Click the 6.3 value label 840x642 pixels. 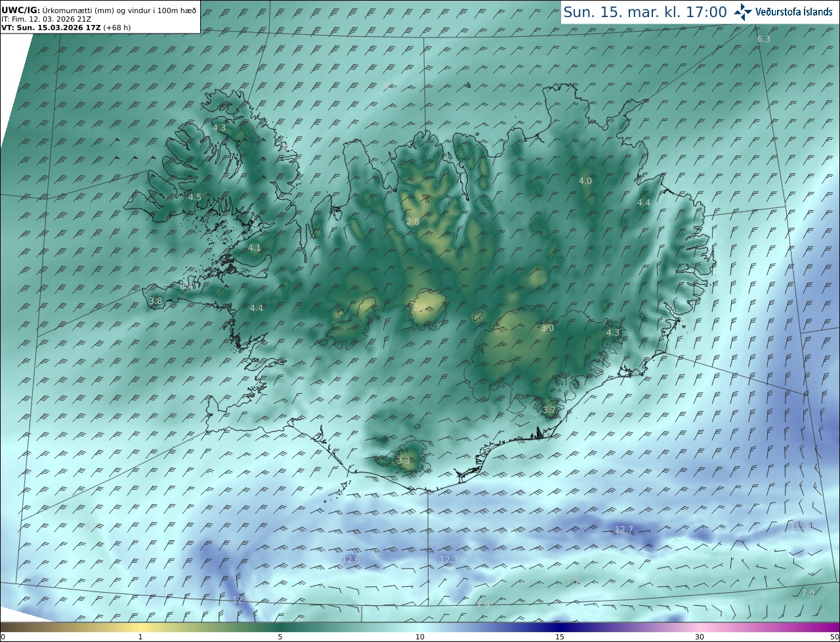pos(764,39)
